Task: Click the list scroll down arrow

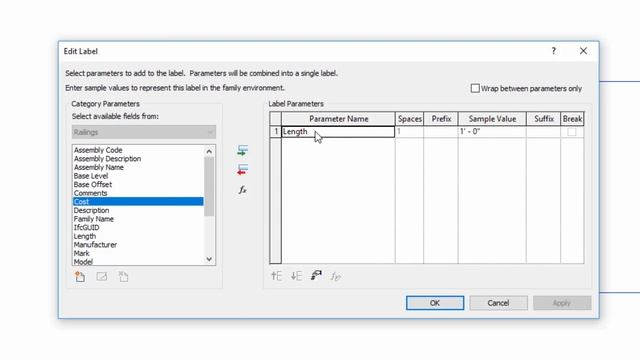Action: 209,259
